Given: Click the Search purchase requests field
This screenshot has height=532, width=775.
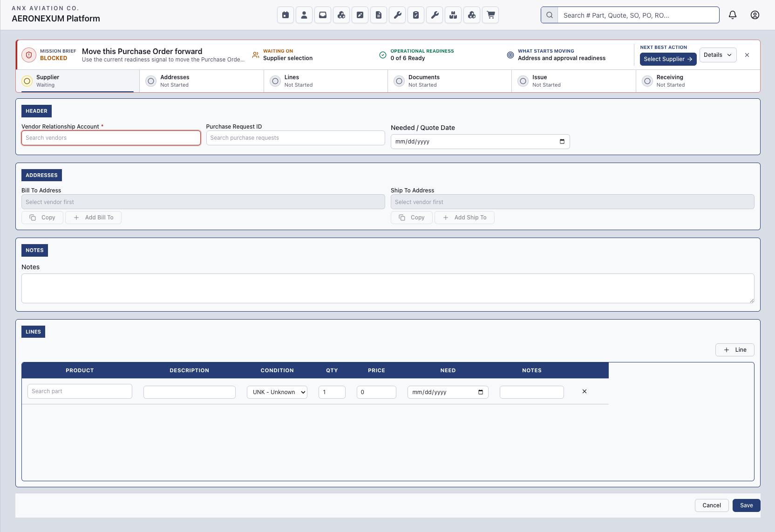Looking at the screenshot, I should pos(295,138).
